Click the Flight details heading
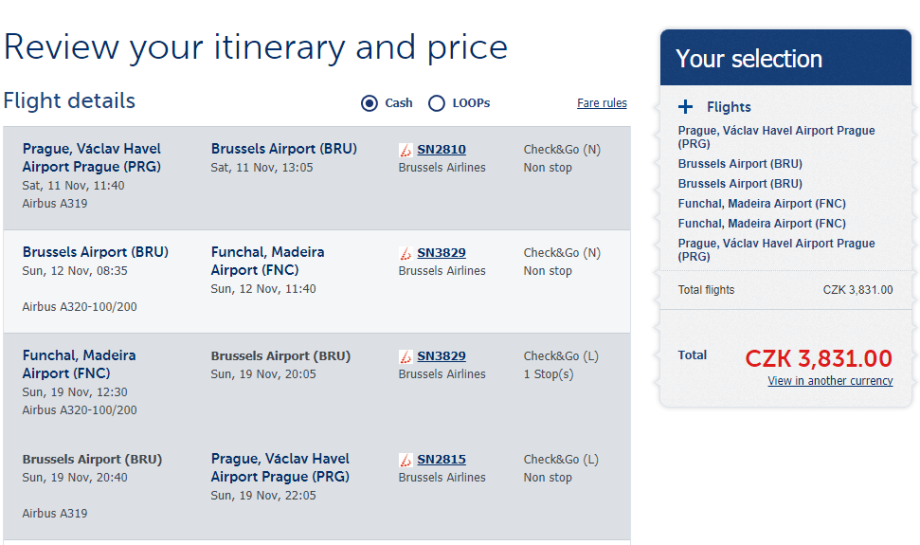The width and height of the screenshot is (920, 545). pyautogui.click(x=69, y=101)
